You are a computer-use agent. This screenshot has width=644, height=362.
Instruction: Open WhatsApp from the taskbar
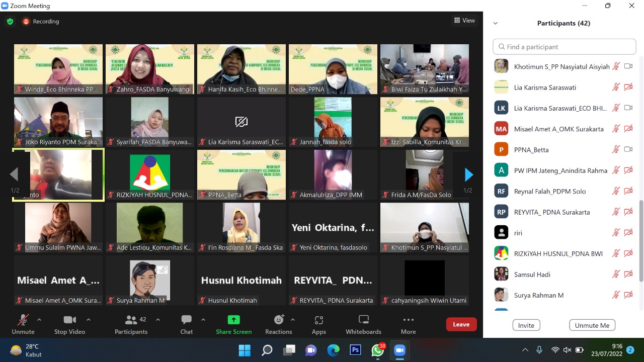tap(377, 350)
